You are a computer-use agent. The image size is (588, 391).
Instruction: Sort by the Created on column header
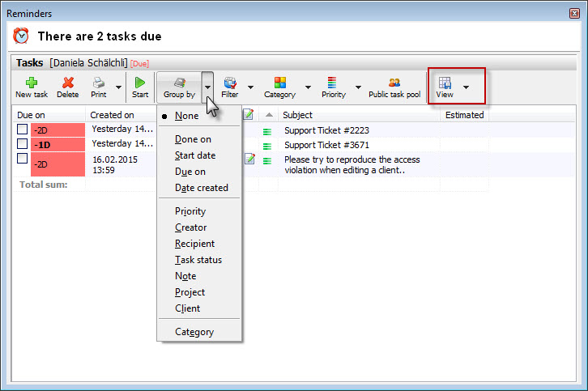121,115
